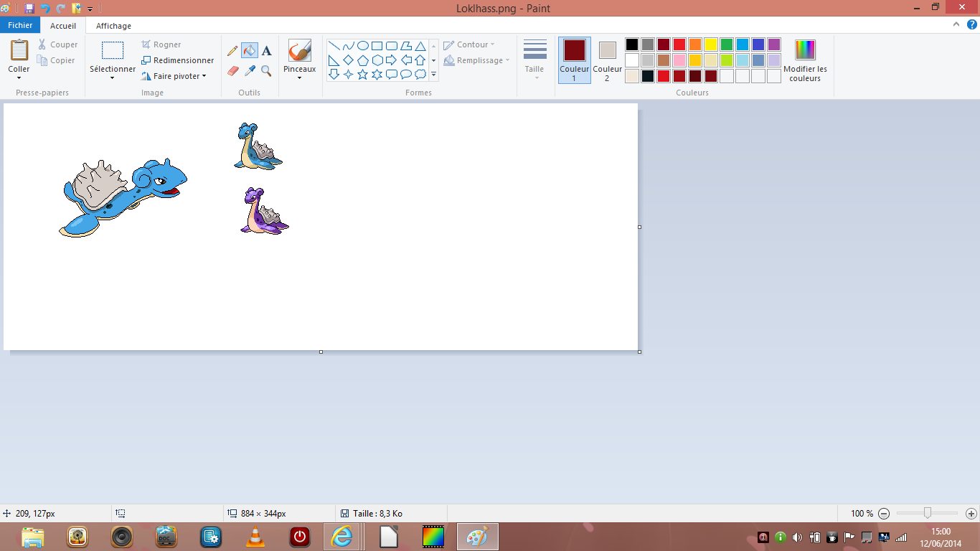Click Modifier les couleurs button
The height and width of the screenshot is (551, 980).
coord(805,60)
